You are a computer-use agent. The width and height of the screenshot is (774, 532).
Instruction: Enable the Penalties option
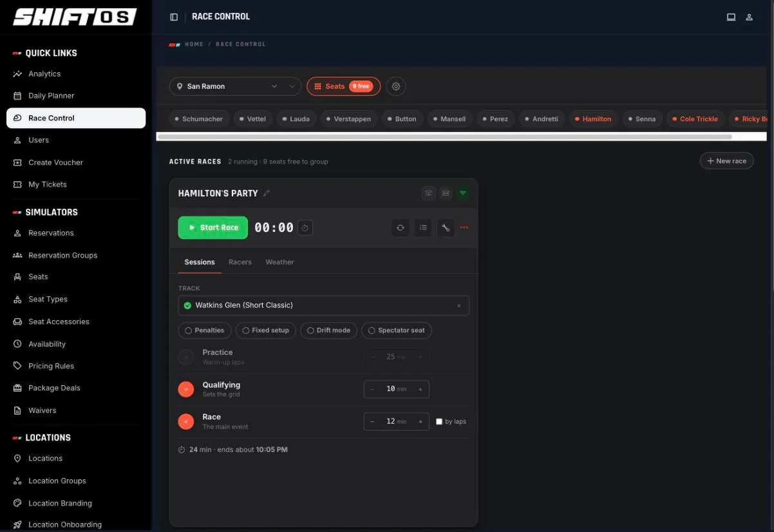[x=205, y=330]
